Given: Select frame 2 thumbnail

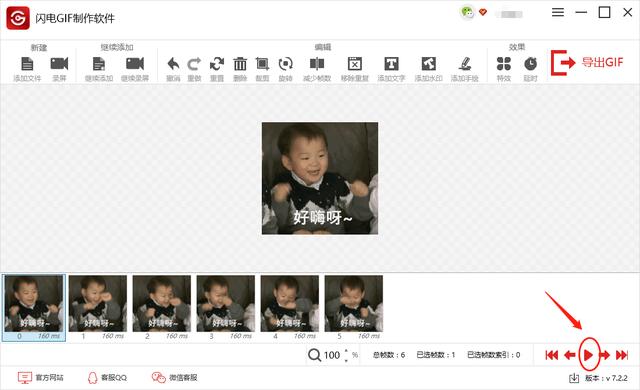Looking at the screenshot, I should [162, 304].
